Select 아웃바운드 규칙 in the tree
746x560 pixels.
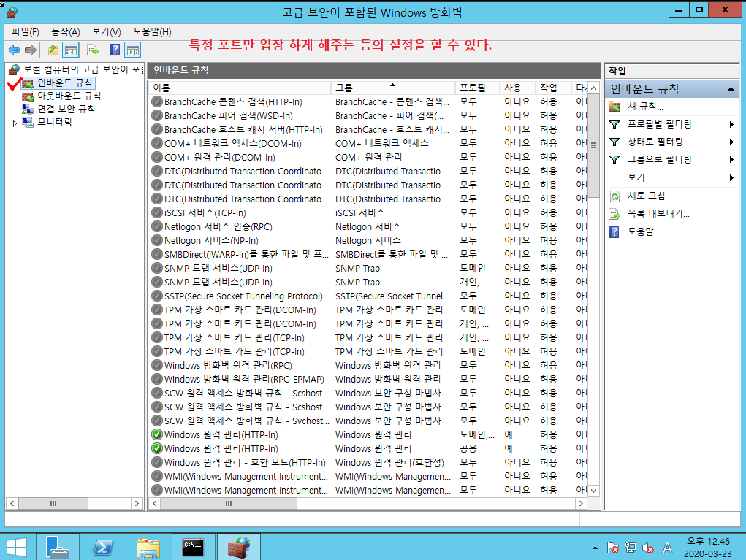click(x=69, y=96)
